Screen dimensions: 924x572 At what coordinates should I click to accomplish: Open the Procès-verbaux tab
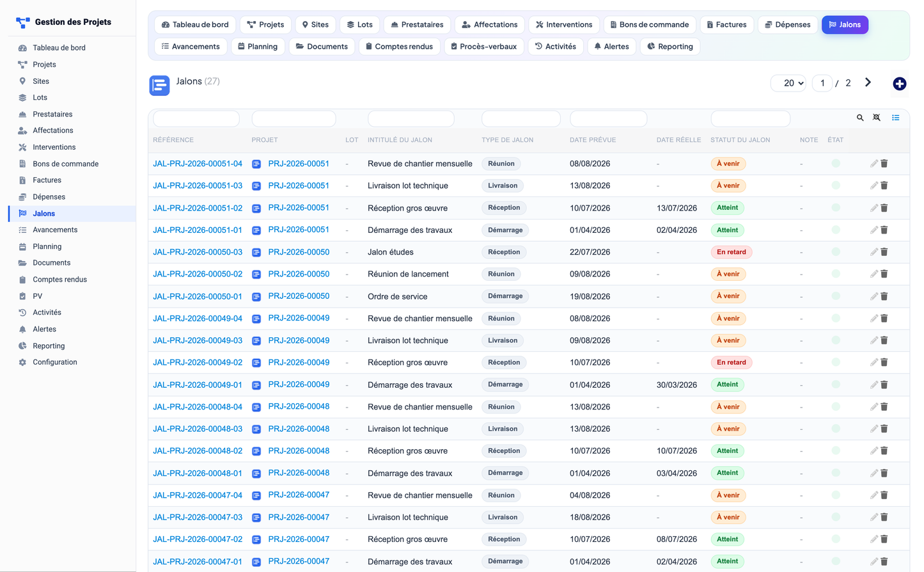click(x=483, y=47)
